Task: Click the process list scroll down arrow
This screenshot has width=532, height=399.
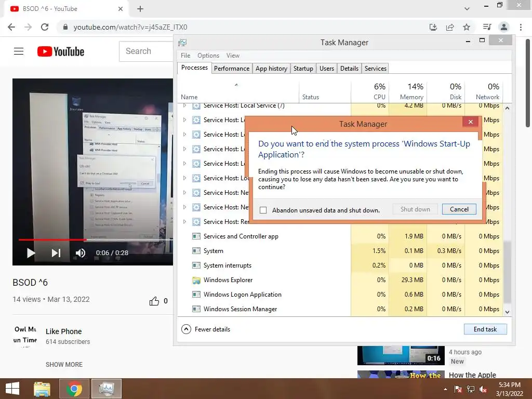Action: [x=507, y=312]
